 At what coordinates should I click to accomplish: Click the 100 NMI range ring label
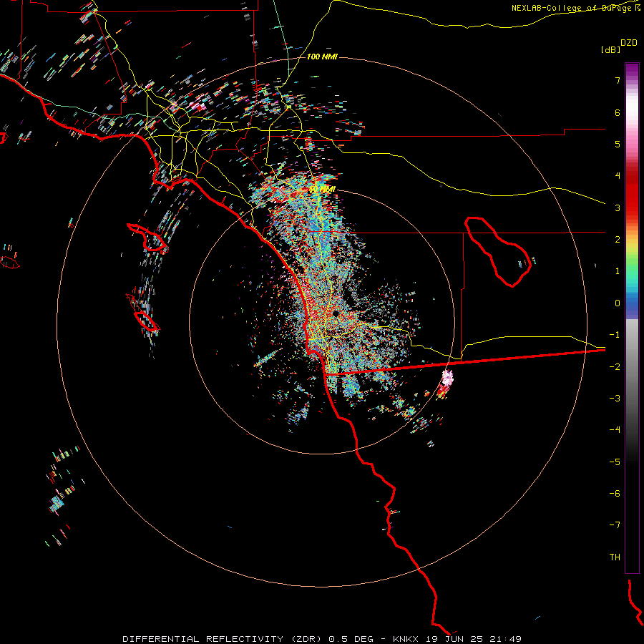click(x=322, y=57)
